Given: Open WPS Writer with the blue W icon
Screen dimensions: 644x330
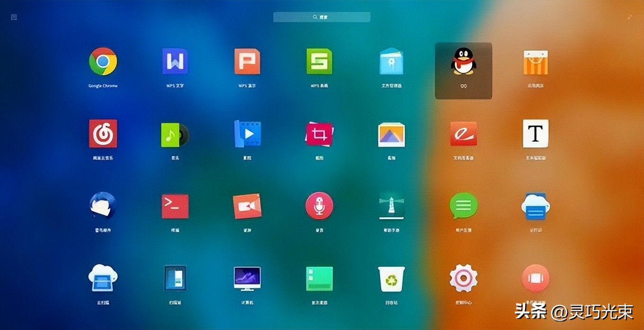Looking at the screenshot, I should [175, 62].
